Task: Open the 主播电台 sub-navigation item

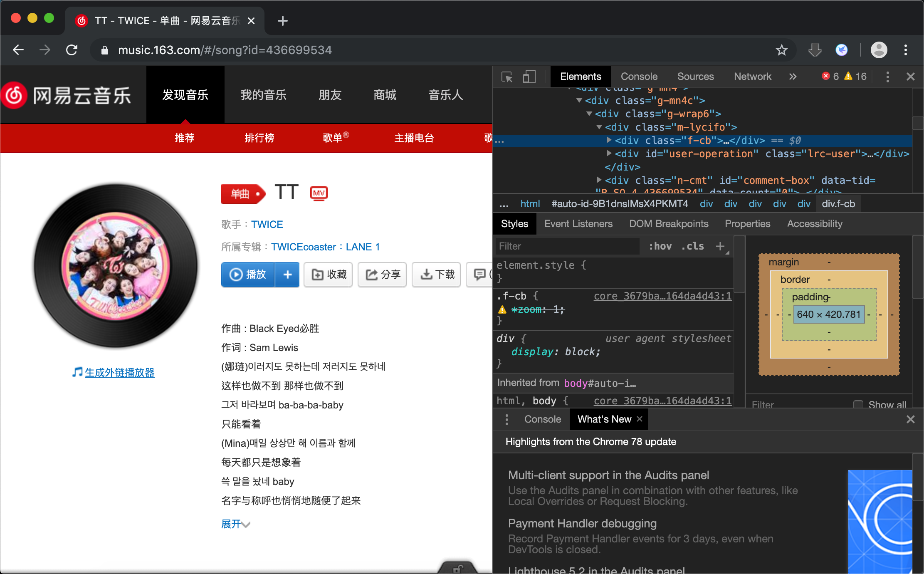Action: 414,138
